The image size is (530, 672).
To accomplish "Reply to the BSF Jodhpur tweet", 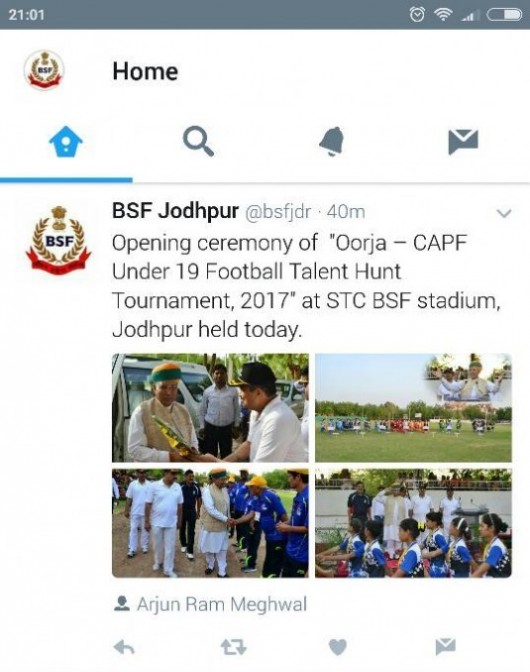I will click(124, 647).
